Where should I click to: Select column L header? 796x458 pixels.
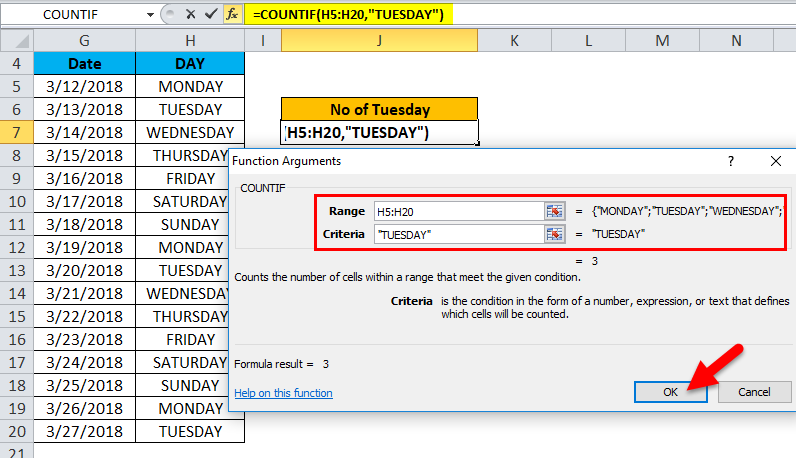(x=588, y=41)
